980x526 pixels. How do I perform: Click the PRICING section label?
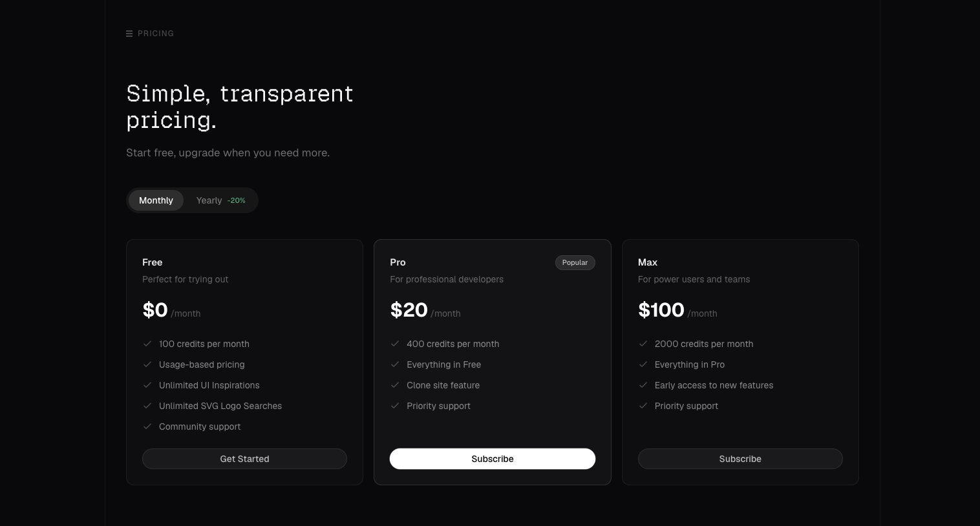click(156, 34)
